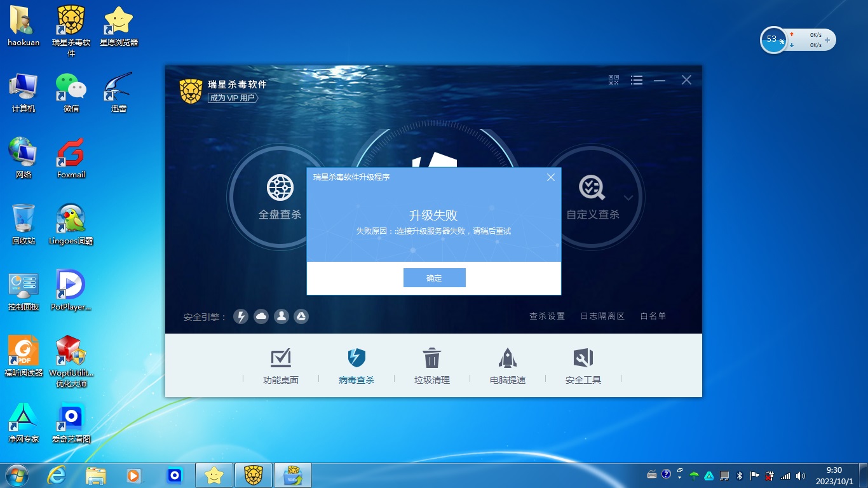Click 确定 in the upgrade failed dialog
868x488 pixels.
pyautogui.click(x=435, y=278)
